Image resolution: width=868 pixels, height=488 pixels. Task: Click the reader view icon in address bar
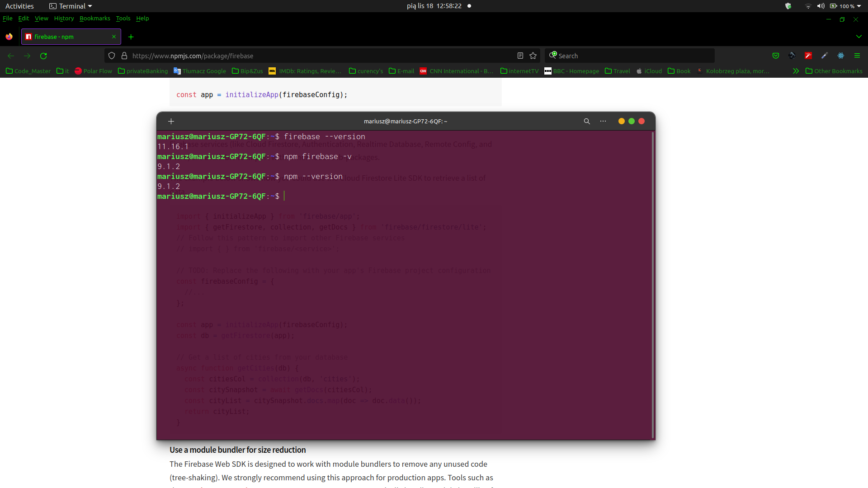pos(520,56)
